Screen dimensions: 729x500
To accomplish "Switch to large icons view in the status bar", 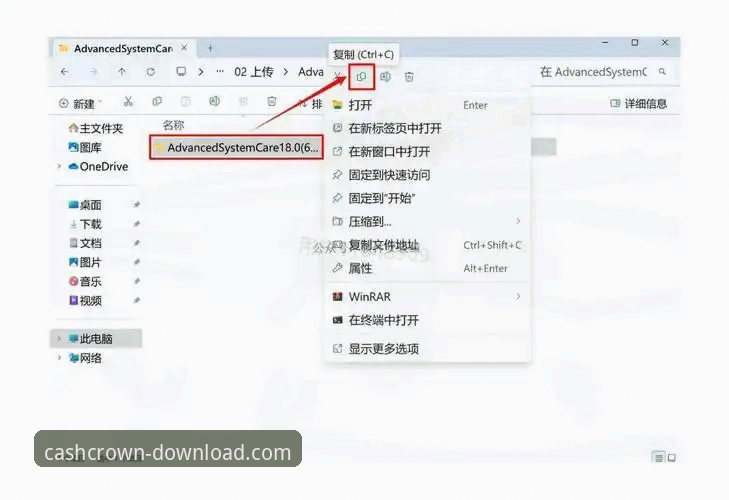I will pyautogui.click(x=672, y=458).
